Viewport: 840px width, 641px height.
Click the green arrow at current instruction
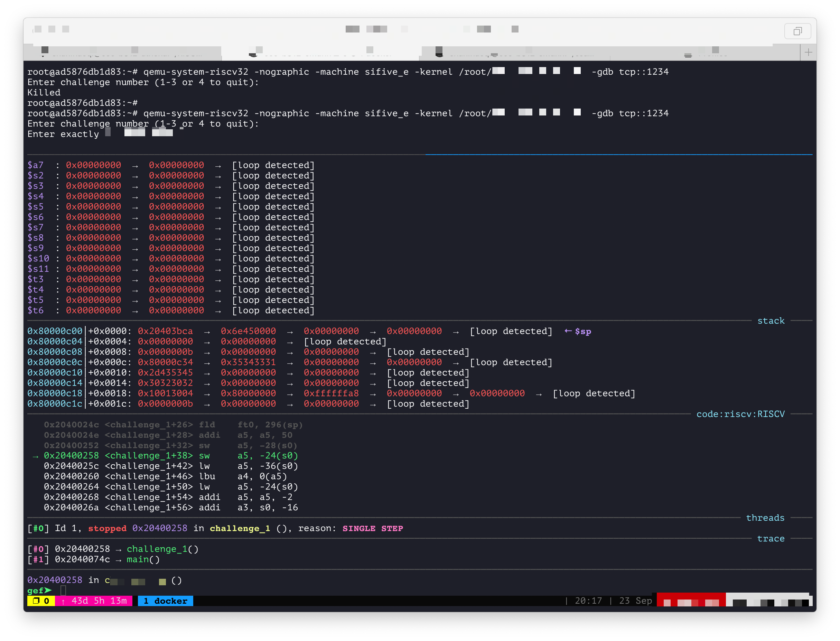click(36, 456)
